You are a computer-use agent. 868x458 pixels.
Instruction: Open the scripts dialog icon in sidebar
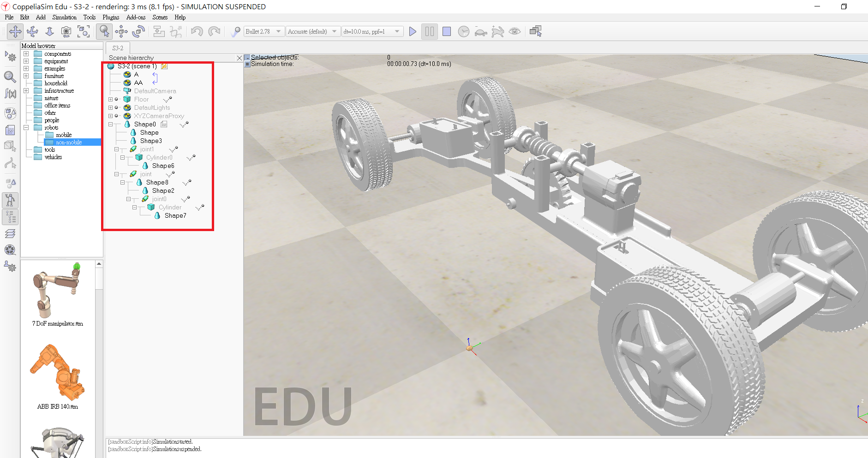tap(10, 131)
